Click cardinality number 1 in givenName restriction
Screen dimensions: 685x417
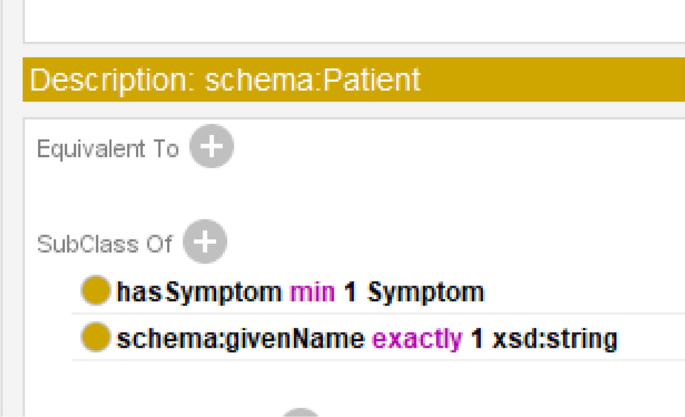click(477, 339)
